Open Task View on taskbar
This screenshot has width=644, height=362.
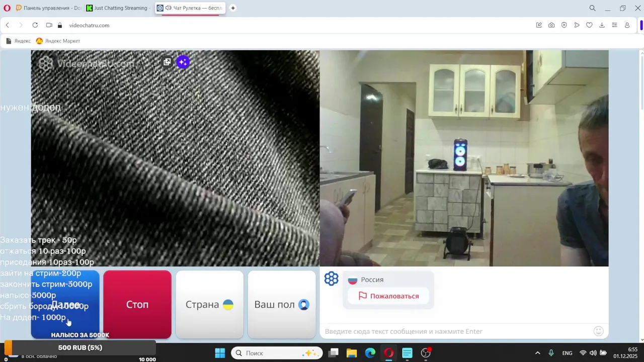coord(333,353)
